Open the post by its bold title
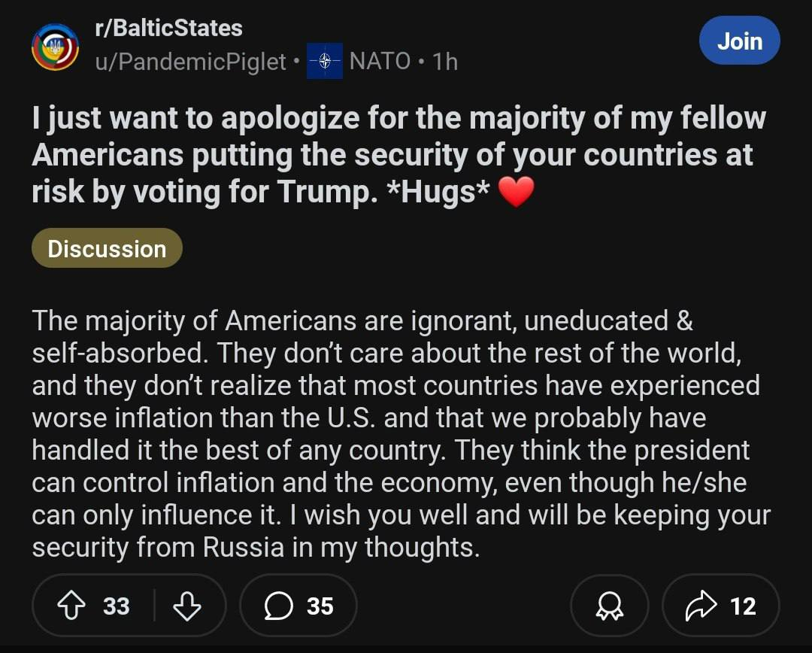812x653 pixels. tap(398, 154)
